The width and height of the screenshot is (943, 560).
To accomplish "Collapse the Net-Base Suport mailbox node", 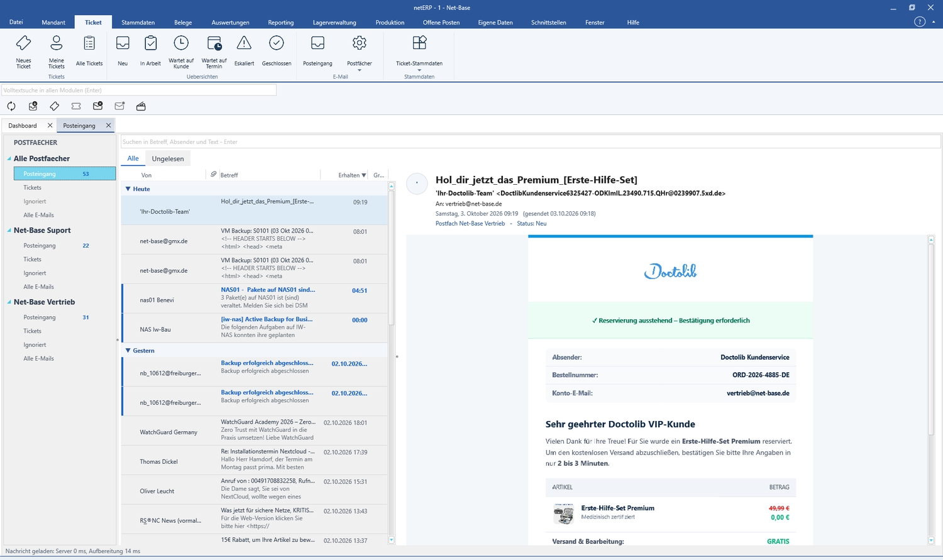I will [9, 231].
